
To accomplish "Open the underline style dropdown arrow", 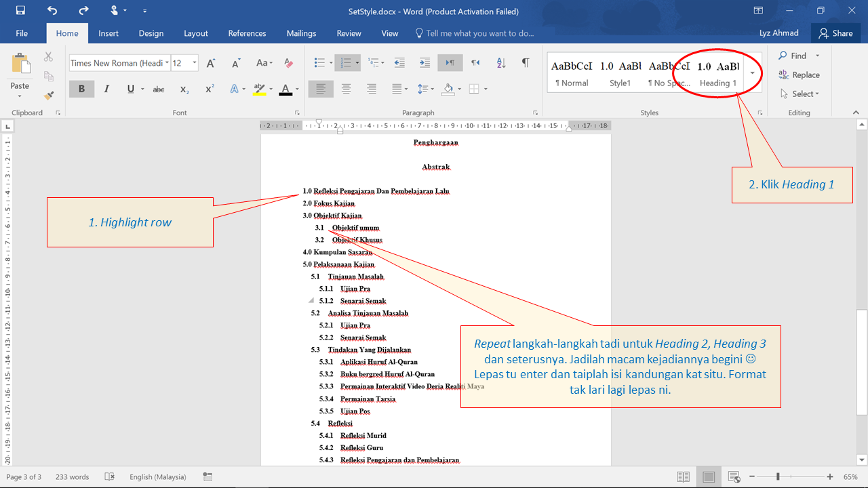I will [144, 89].
